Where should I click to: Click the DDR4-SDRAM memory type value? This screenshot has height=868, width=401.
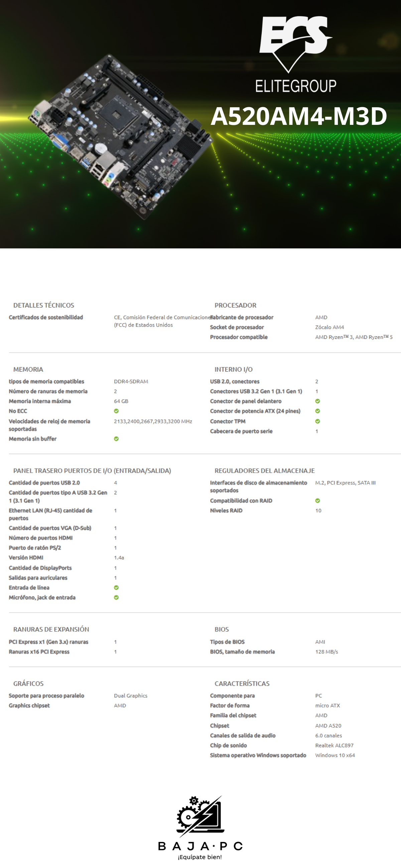click(131, 382)
